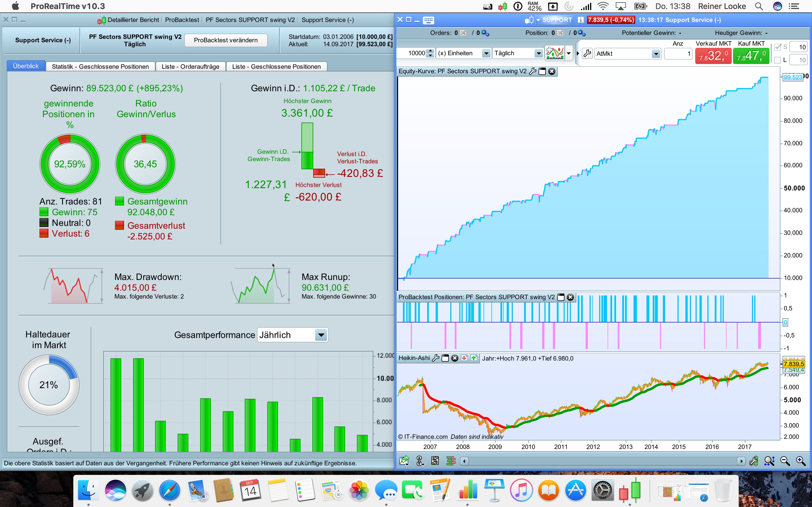Open Statistik - Geschlossene Positionen tab
Viewport: 812px width, 507px height.
coord(100,66)
